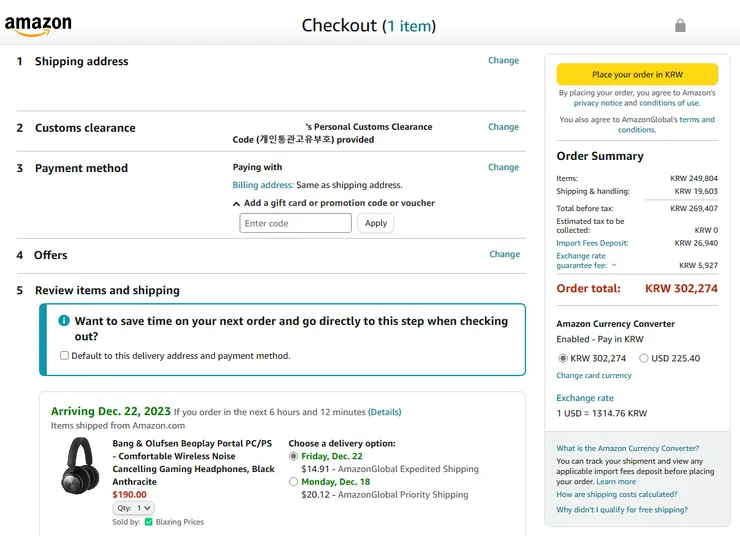Click the headphones product thumbnail
Viewport: 740px width, 536px height.
coord(80,466)
